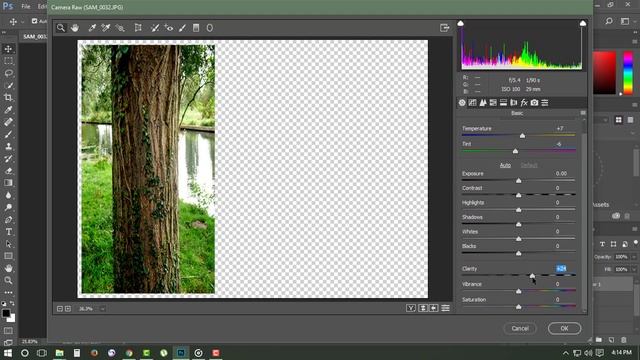Toggle the highlight clipping warning
Image resolution: width=640 pixels, height=360 pixels.
coord(583,23)
